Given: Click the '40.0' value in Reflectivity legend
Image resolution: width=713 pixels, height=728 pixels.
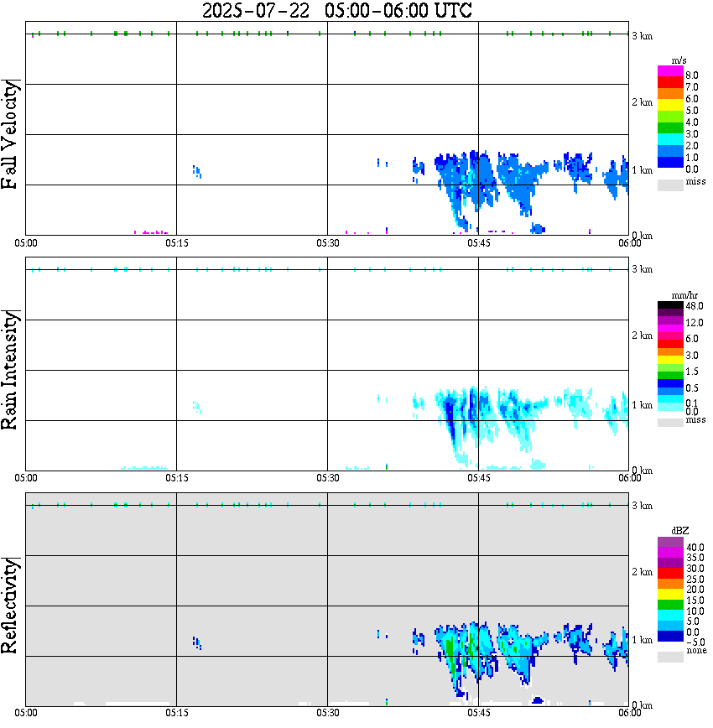Looking at the screenshot, I should [x=695, y=548].
